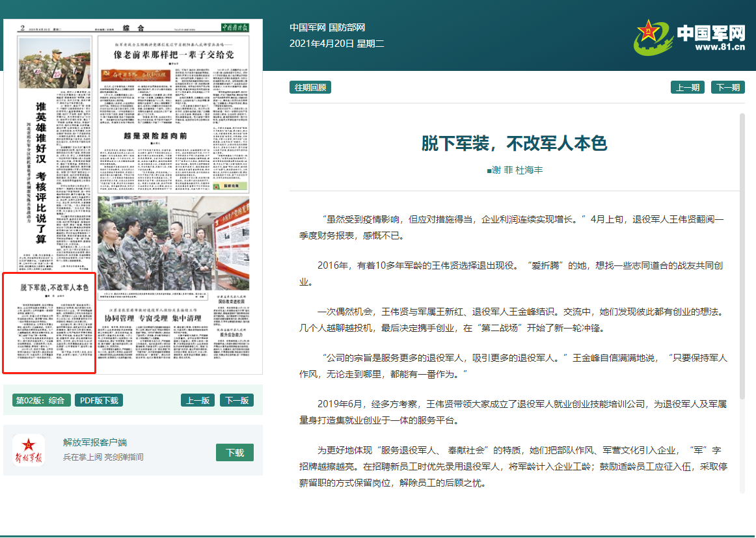This screenshot has width=756, height=538.
Task: Select the 谁英雄谁好汉 vertical headline article
Action: (x=41, y=172)
